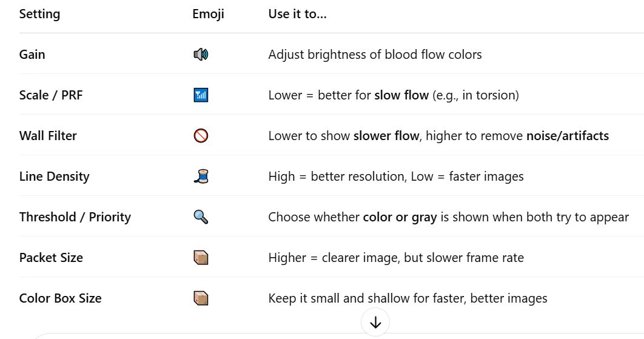Select the Wall Filter setting label
The width and height of the screenshot is (644, 339).
pyautogui.click(x=48, y=136)
